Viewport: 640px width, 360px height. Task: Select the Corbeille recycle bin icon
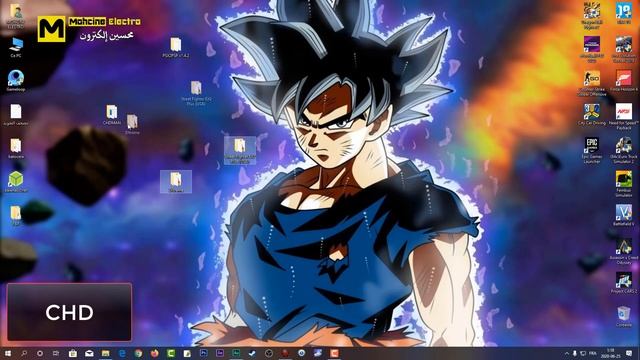pos(624,317)
